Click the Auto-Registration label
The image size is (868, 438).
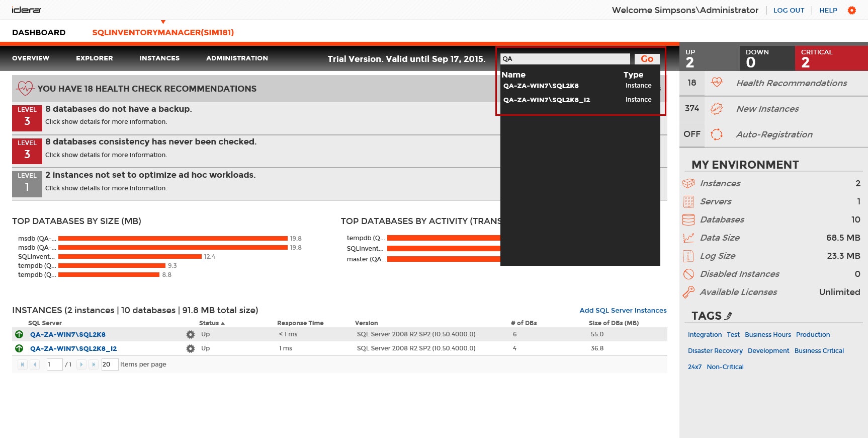(774, 134)
